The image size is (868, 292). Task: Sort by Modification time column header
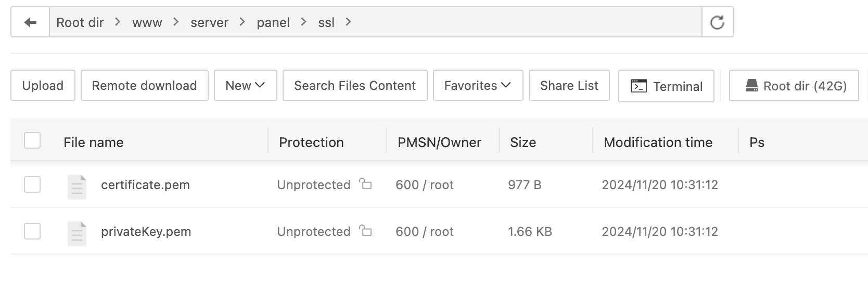[658, 142]
